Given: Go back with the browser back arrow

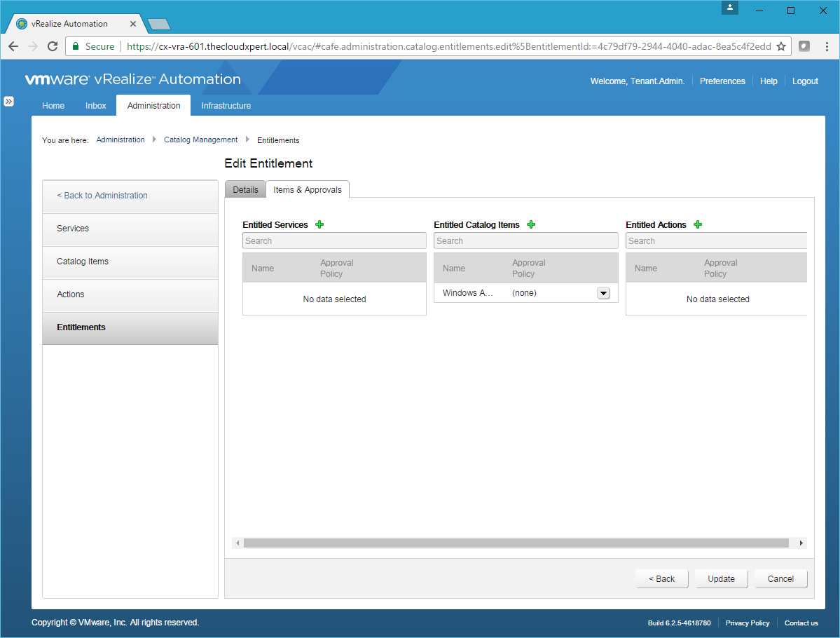Looking at the screenshot, I should [x=13, y=46].
